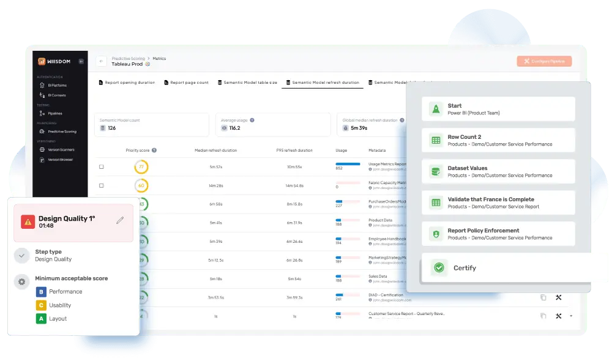Collapse the sidebar using the arrow icon

pos(81,61)
